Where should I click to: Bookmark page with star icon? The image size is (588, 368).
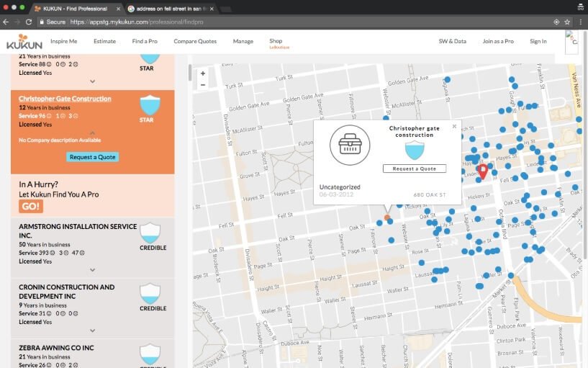[x=567, y=22]
